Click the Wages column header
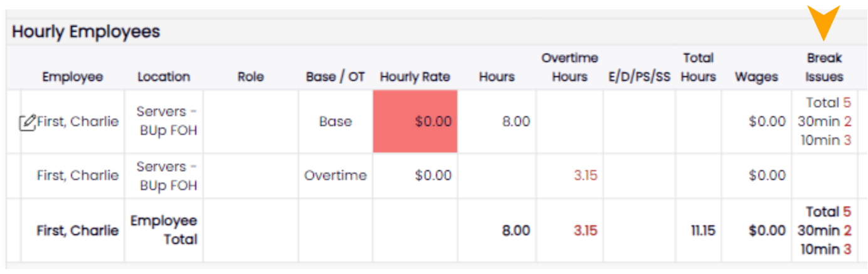This screenshot has height=274, width=868. coord(756,77)
